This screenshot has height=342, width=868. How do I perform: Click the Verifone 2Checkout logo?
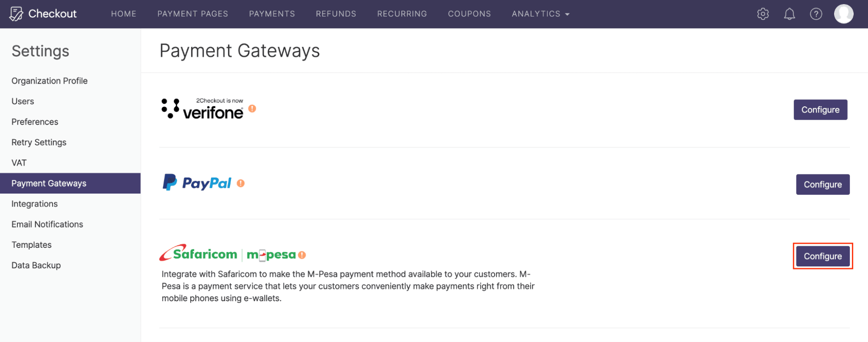point(202,109)
